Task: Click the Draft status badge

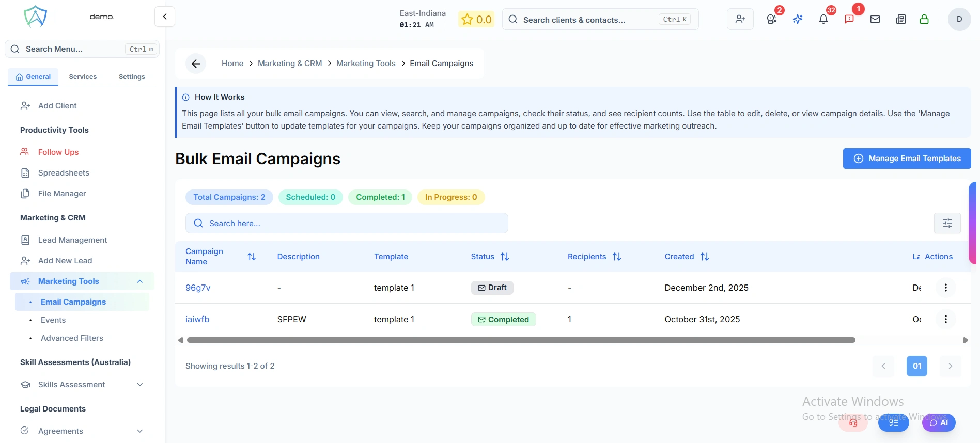Action: [492, 288]
